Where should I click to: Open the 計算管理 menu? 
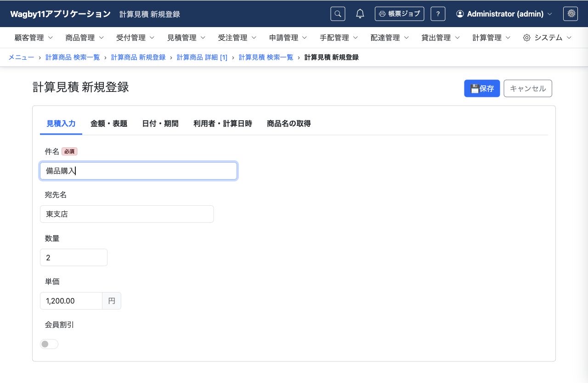pos(492,38)
